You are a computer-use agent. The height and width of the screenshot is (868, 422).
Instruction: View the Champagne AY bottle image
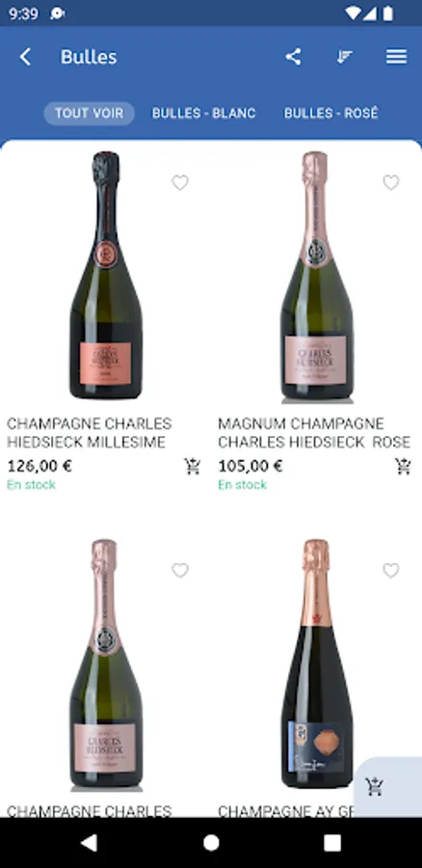pyautogui.click(x=316, y=664)
